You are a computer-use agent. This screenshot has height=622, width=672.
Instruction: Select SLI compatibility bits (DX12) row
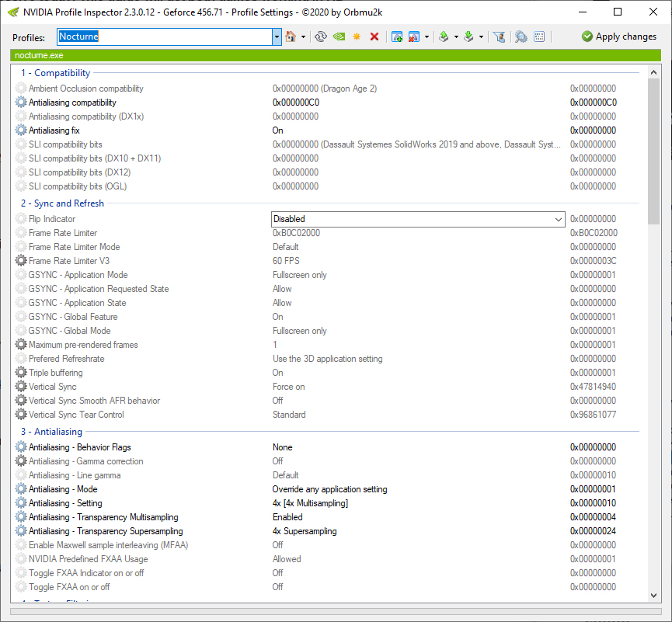[x=328, y=172]
